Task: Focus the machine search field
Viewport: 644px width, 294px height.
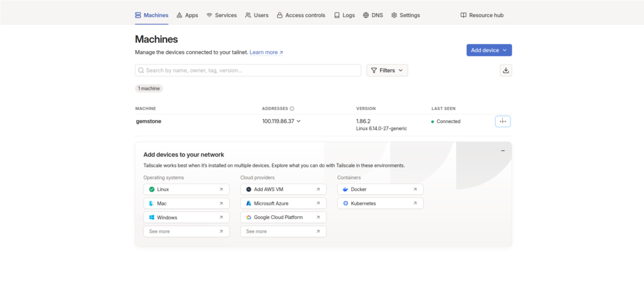Action: coord(248,70)
